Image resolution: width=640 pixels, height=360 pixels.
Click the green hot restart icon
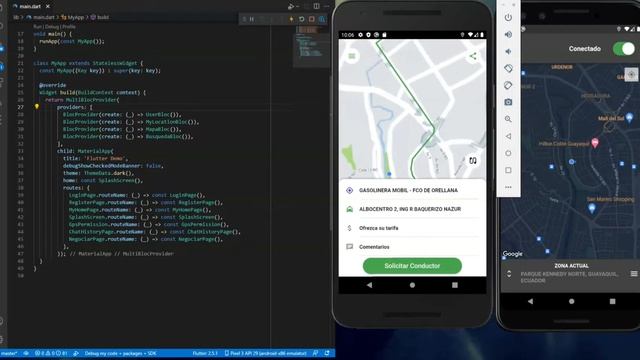[302, 19]
